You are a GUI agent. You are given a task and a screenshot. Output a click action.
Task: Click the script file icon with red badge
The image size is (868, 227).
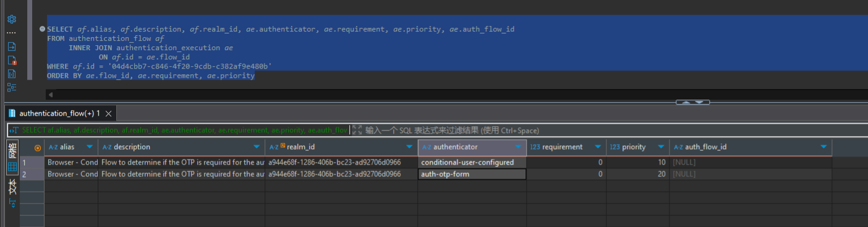click(12, 60)
